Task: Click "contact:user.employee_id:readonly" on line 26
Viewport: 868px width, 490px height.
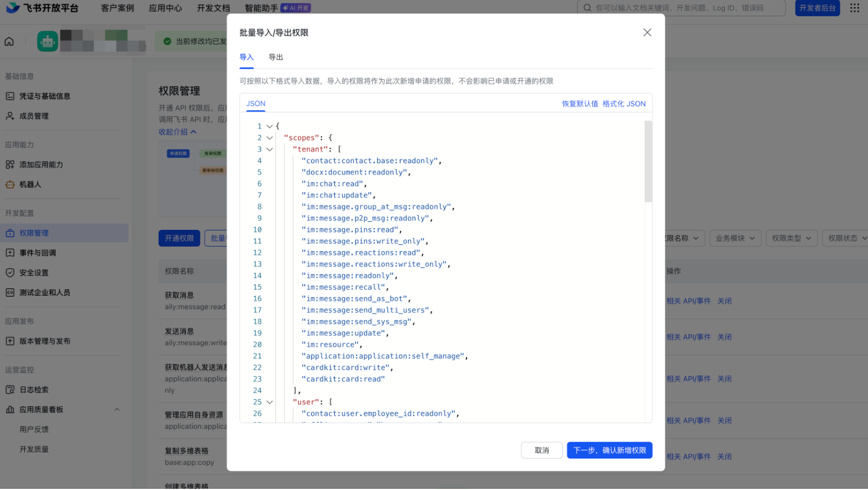Action: tap(378, 414)
